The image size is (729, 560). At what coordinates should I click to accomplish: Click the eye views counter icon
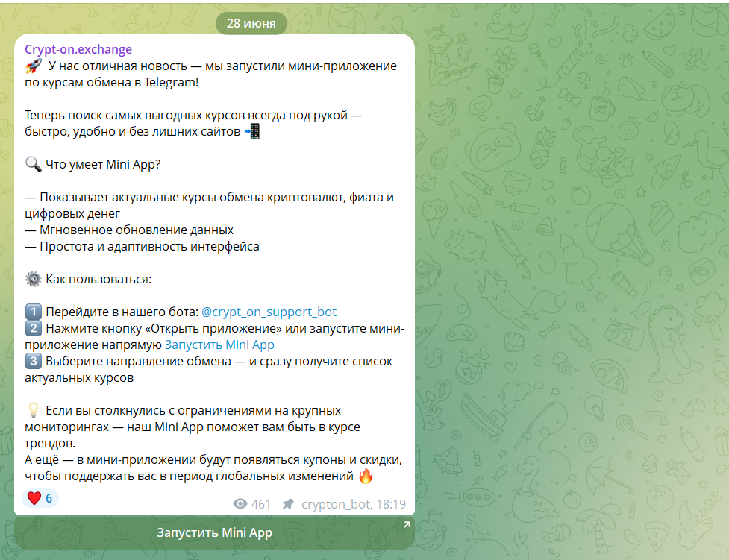240,504
